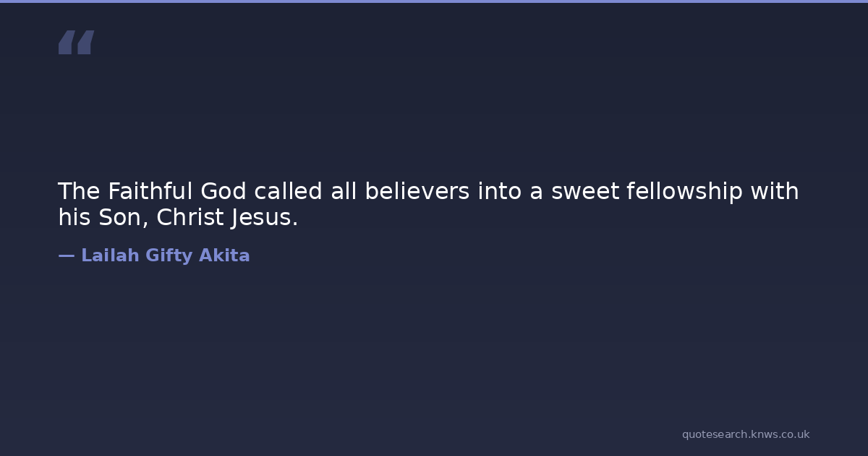
Task: Click the first word "The" of the quote
Action: (x=79, y=192)
